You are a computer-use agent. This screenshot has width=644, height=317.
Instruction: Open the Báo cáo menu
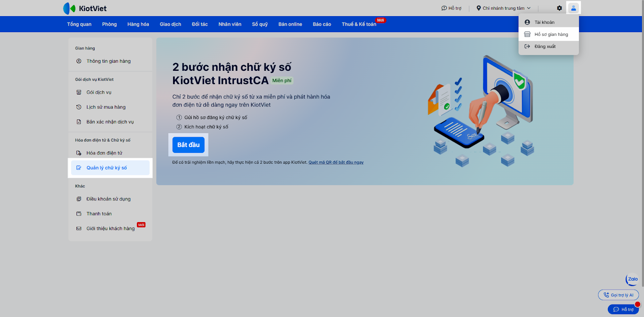click(x=322, y=24)
